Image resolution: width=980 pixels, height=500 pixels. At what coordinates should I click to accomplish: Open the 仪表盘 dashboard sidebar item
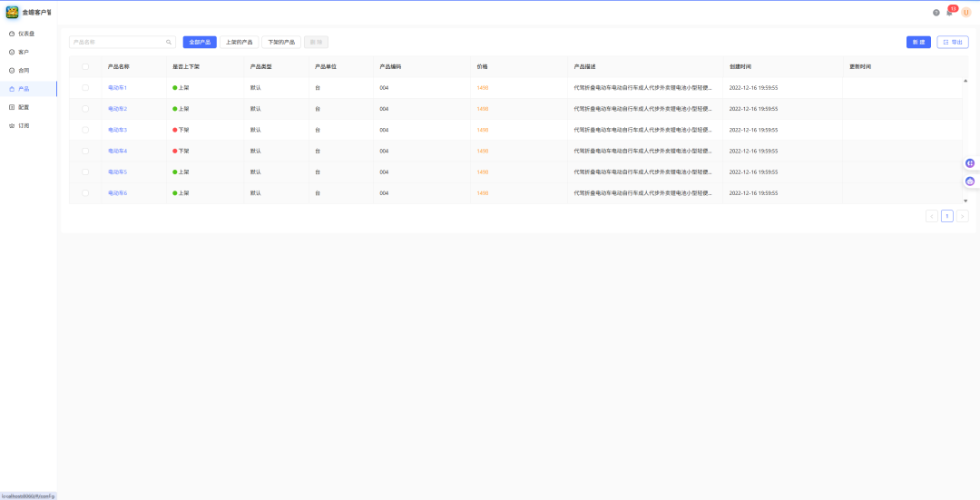click(28, 34)
